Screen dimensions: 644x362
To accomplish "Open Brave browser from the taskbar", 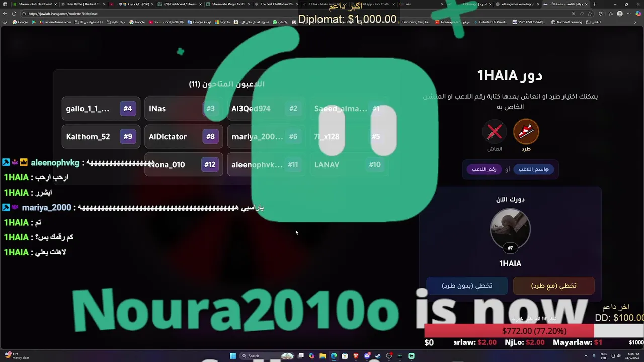I will click(x=356, y=356).
